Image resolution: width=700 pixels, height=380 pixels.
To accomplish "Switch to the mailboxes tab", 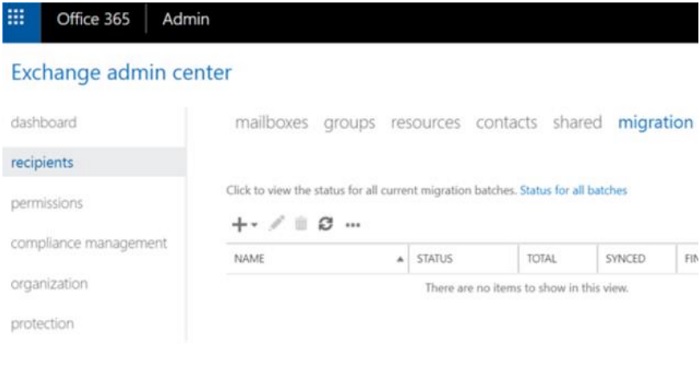I will click(x=271, y=122).
